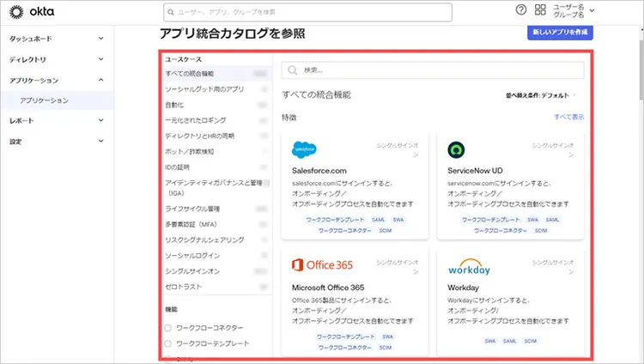Expand the レポート menu chevron
644x364 pixels.
(x=101, y=120)
